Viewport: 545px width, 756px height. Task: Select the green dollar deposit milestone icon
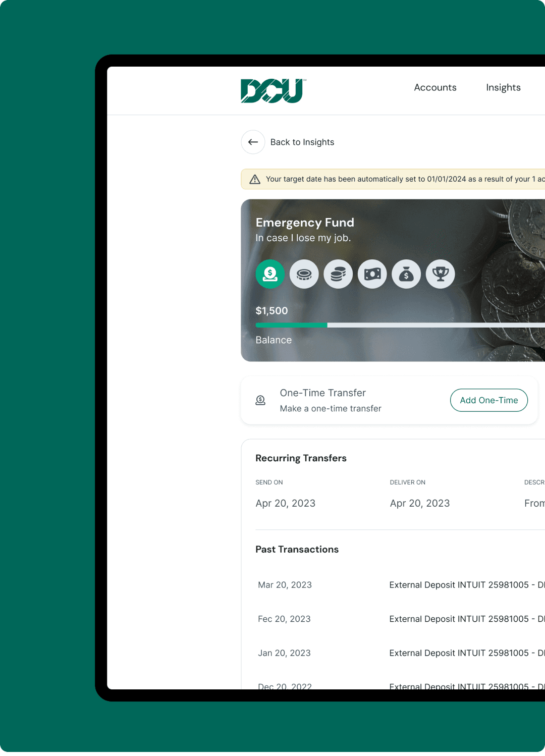pos(270,274)
